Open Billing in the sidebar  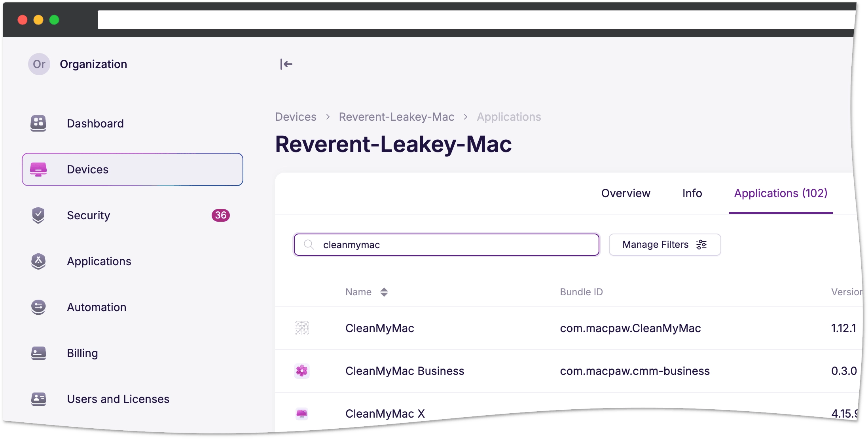point(133,353)
